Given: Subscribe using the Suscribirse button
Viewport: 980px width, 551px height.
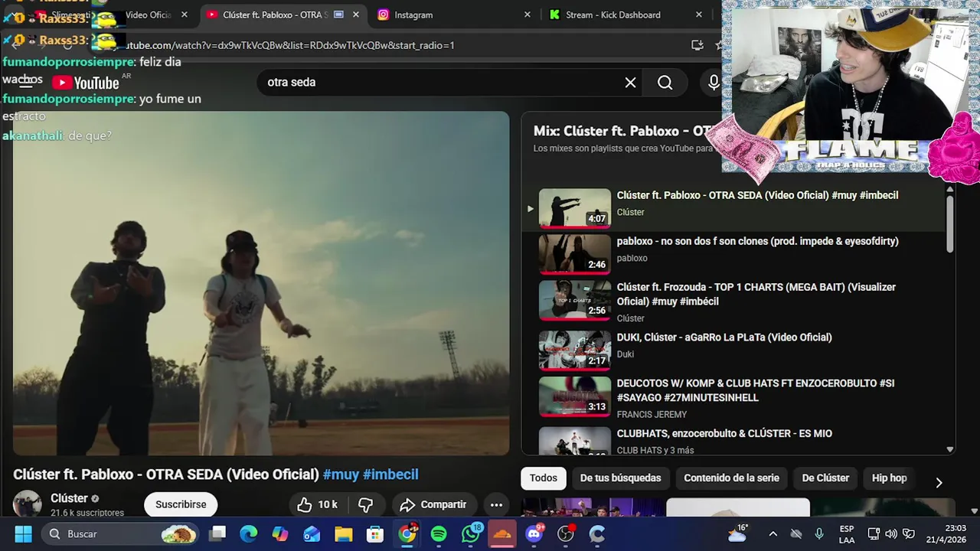Looking at the screenshot, I should (181, 504).
